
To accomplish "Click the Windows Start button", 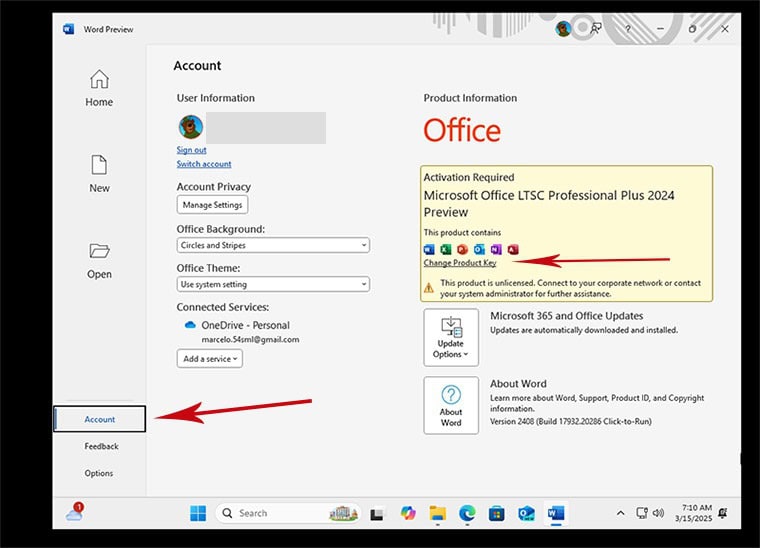I will [x=199, y=513].
